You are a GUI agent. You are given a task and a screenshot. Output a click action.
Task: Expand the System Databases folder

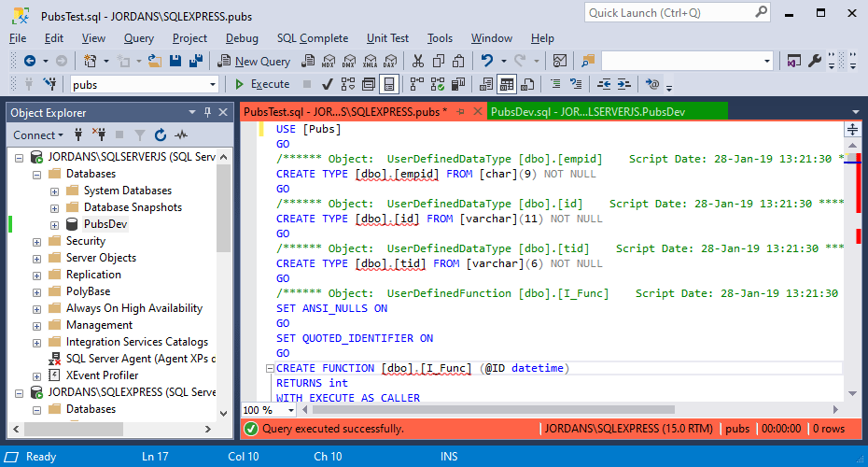point(54,191)
